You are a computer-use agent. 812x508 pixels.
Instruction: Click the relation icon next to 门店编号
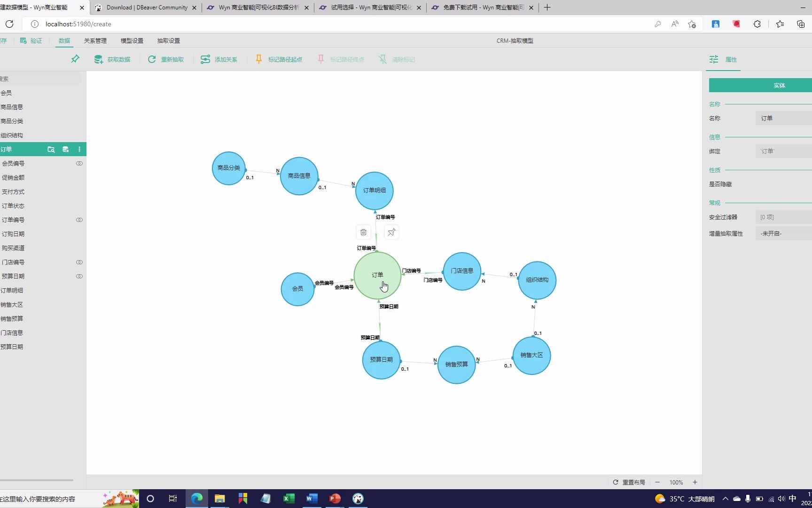[79, 262]
